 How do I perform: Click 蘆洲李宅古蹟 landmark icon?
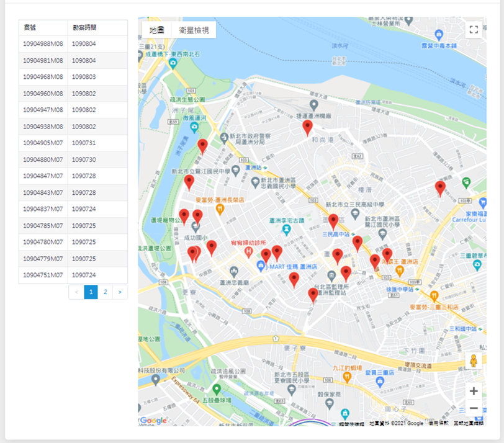pyautogui.click(x=286, y=229)
